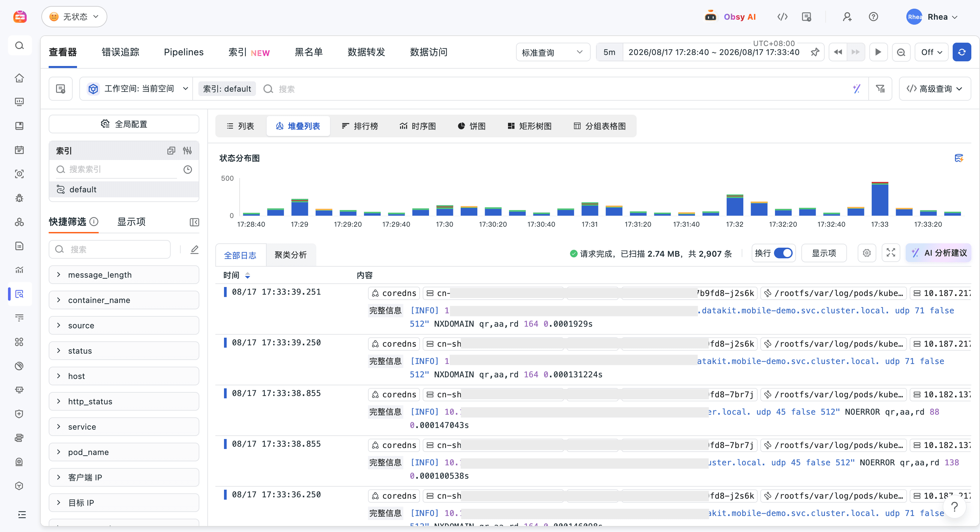Step time range backward
Viewport: 980px width, 532px height.
coord(838,52)
